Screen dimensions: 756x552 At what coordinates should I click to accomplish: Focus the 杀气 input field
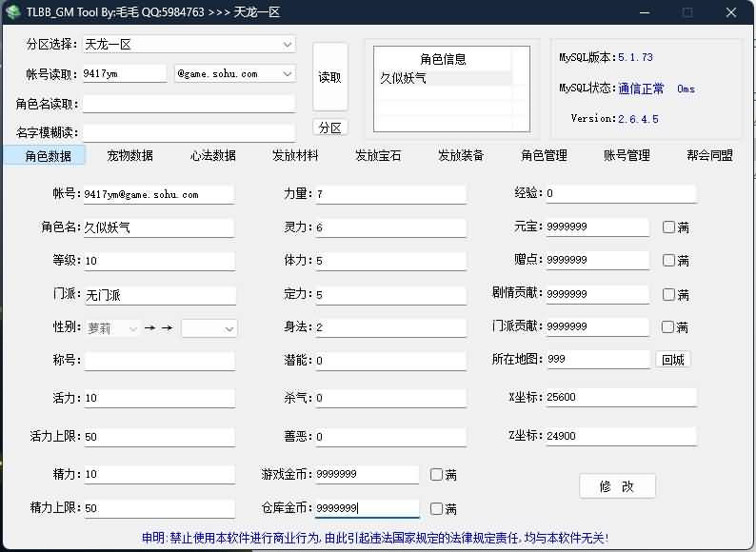(391, 399)
